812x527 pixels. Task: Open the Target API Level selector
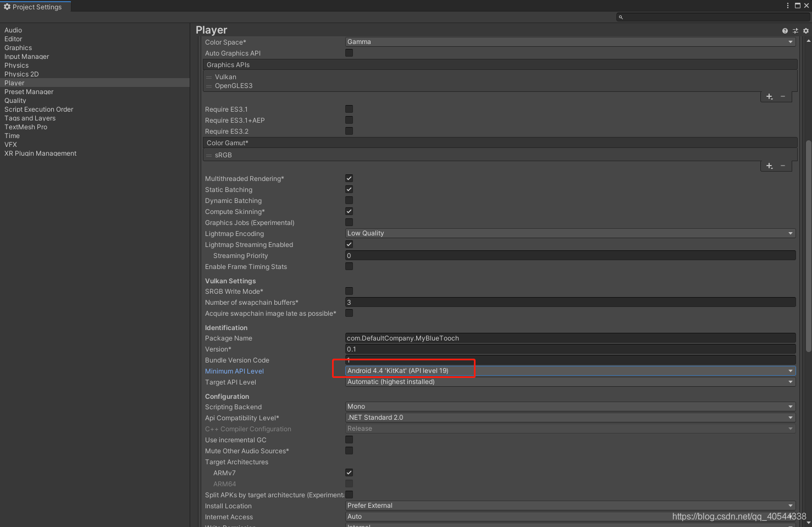point(569,381)
